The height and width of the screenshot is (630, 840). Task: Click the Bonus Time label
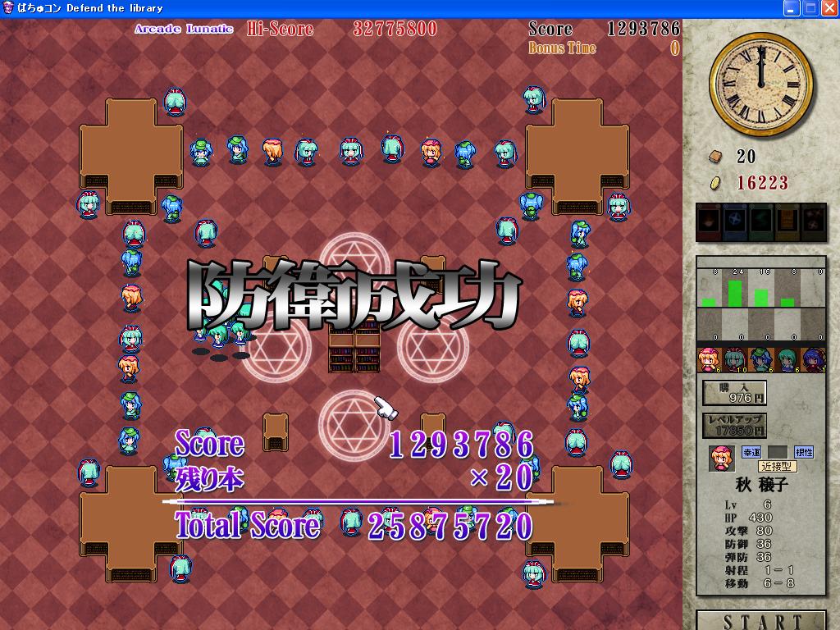[x=562, y=48]
